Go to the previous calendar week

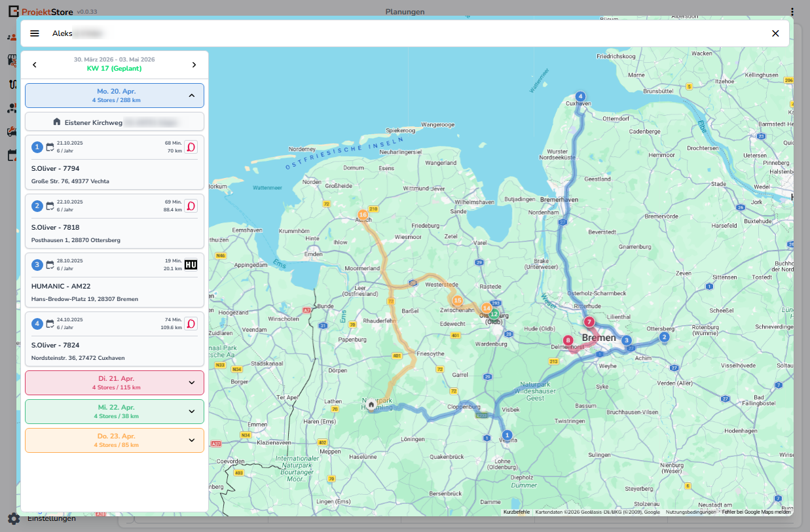pos(35,64)
